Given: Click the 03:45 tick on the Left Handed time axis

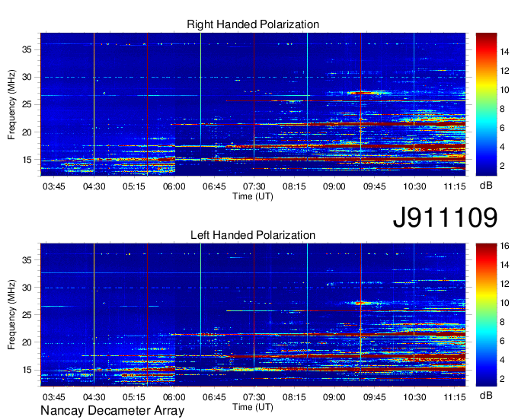Looking at the screenshot, I should tap(54, 397).
